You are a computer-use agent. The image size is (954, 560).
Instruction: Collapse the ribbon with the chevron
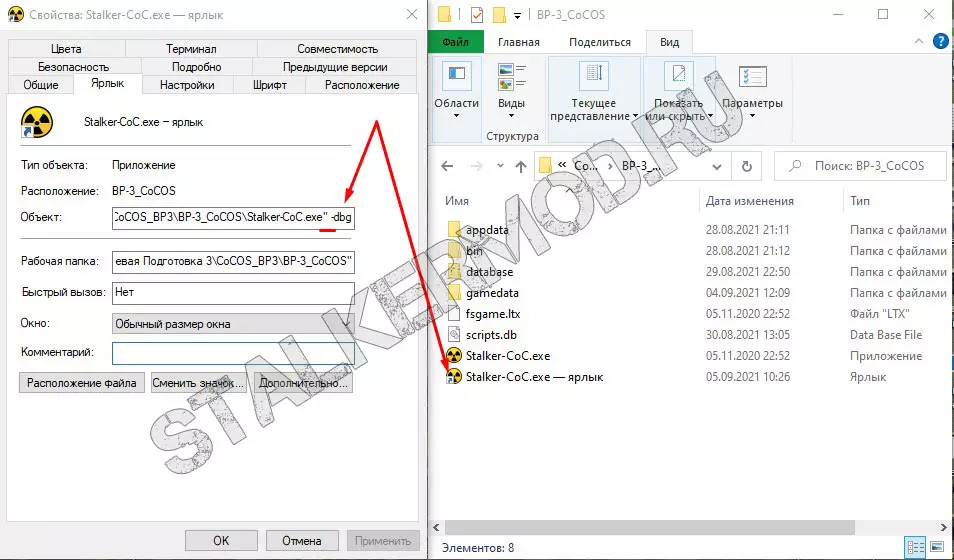coord(919,41)
